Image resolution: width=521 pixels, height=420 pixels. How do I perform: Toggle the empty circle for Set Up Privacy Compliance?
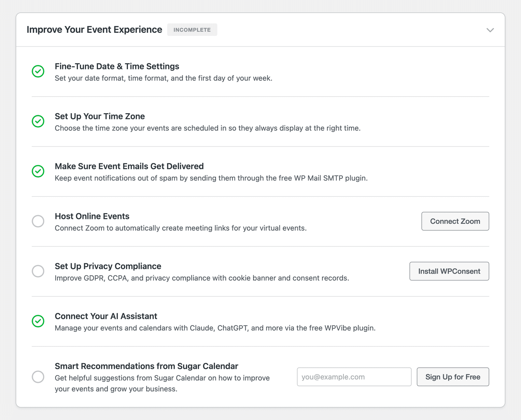click(x=38, y=271)
